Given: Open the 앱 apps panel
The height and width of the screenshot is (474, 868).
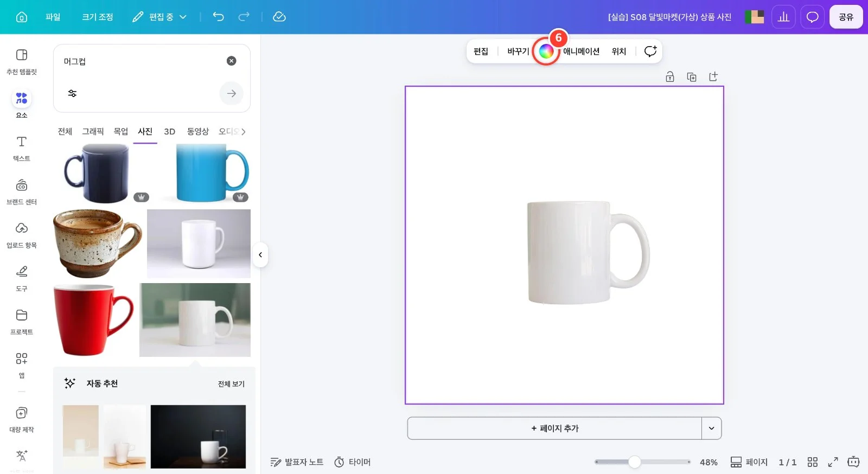Looking at the screenshot, I should (22, 365).
